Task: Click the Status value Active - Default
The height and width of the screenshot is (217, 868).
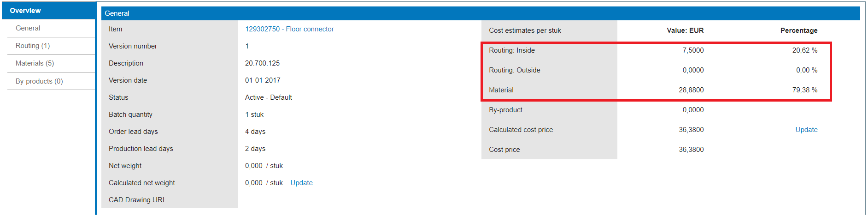Action: pyautogui.click(x=268, y=97)
